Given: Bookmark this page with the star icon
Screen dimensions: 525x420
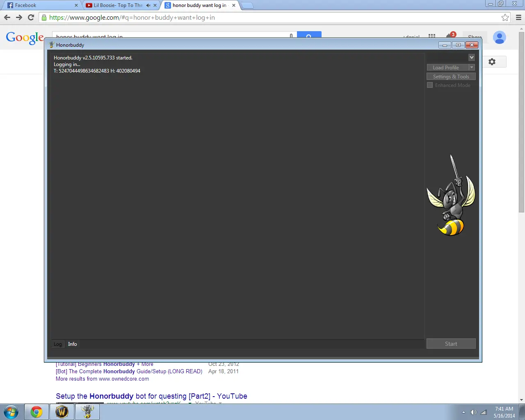Looking at the screenshot, I should click(x=505, y=17).
